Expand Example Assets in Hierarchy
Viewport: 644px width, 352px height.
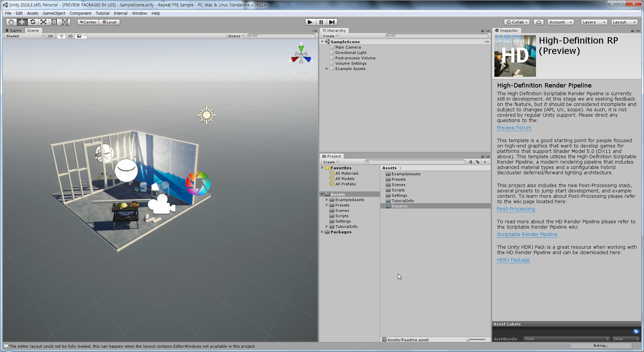pos(327,69)
